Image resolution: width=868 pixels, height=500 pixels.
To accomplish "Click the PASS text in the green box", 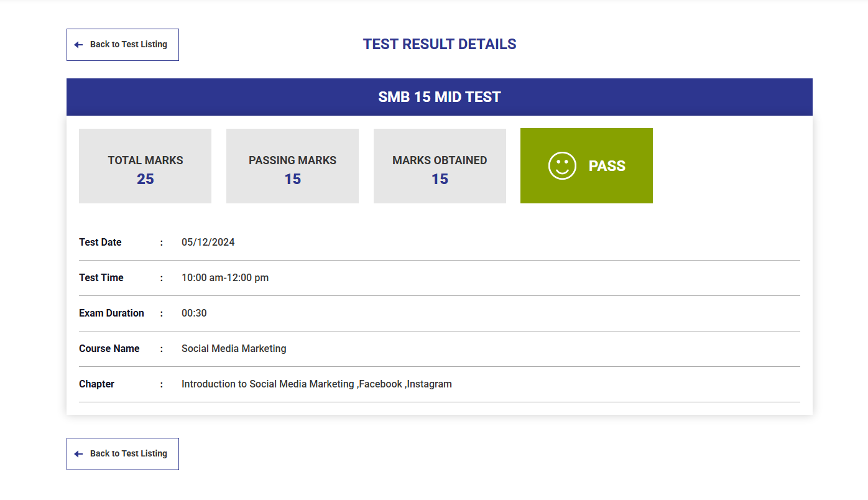I will point(607,166).
